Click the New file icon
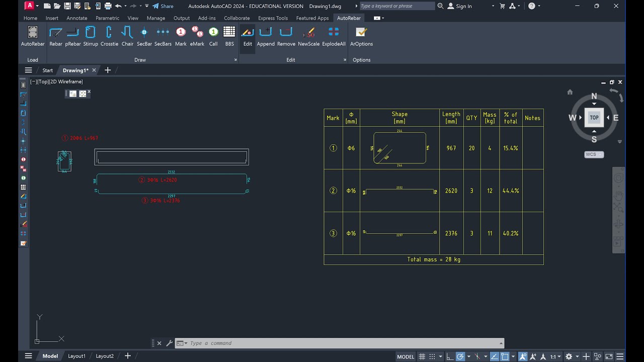 pos(47,6)
